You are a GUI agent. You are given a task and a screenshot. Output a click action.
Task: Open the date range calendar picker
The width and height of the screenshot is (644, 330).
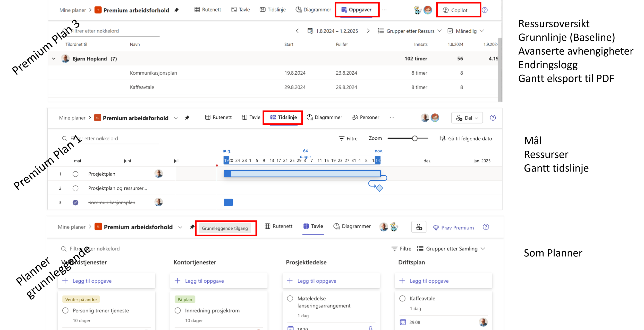(x=310, y=31)
